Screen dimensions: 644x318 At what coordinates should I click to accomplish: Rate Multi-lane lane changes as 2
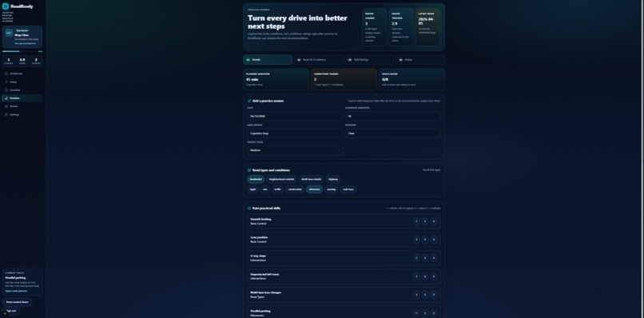[x=425, y=295]
